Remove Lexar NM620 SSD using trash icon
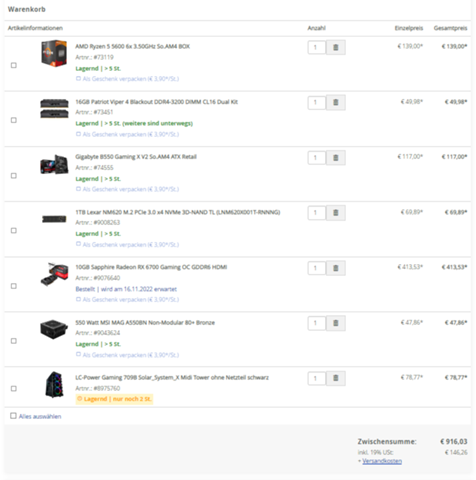Viewport: 476px width, 480px height. 335,213
